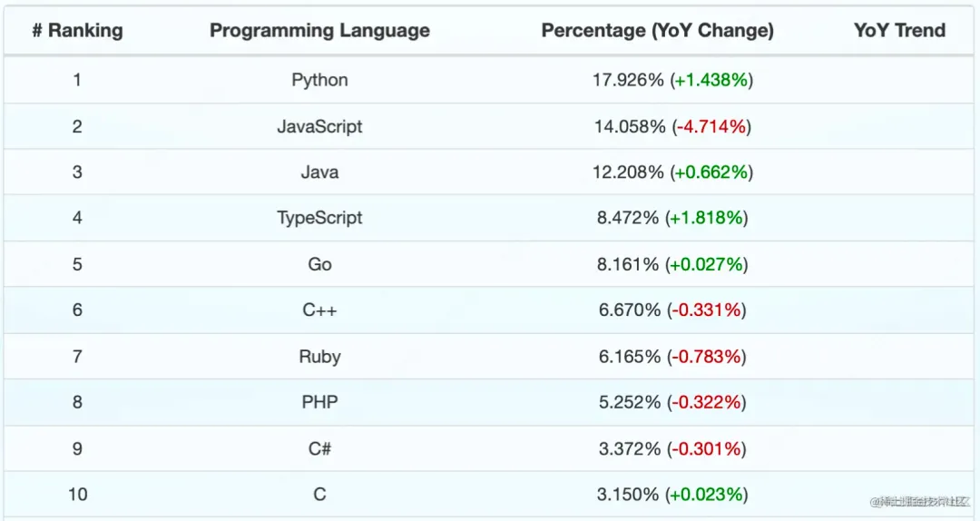Select the C++ language entry
This screenshot has height=521, width=980.
pyautogui.click(x=319, y=310)
